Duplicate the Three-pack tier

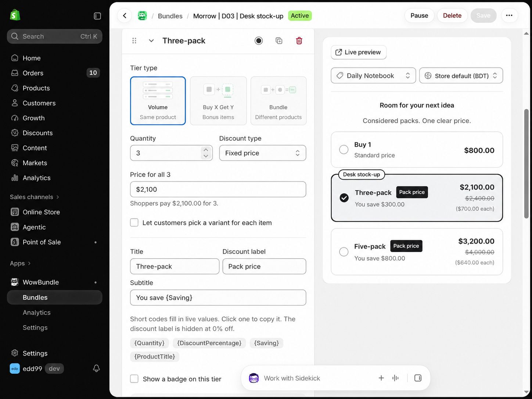tap(279, 41)
